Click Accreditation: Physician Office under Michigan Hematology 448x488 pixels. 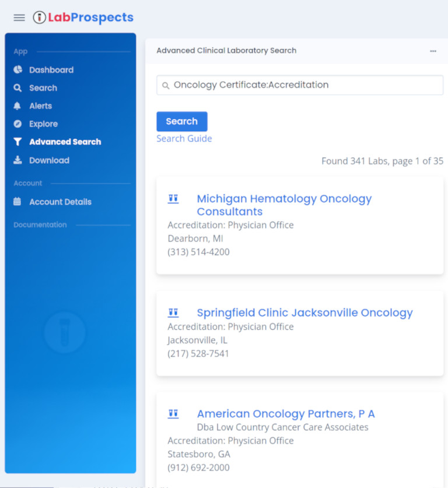point(230,225)
